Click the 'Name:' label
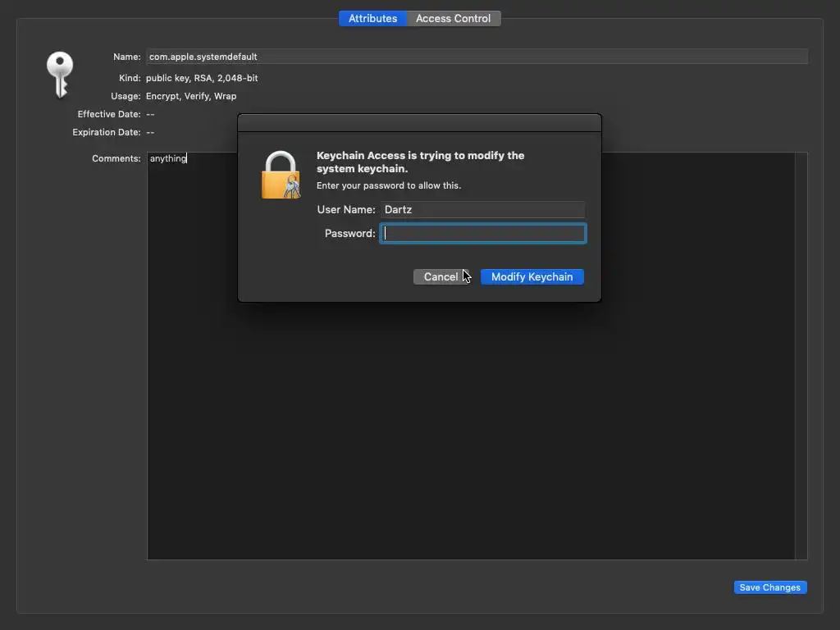 (127, 57)
